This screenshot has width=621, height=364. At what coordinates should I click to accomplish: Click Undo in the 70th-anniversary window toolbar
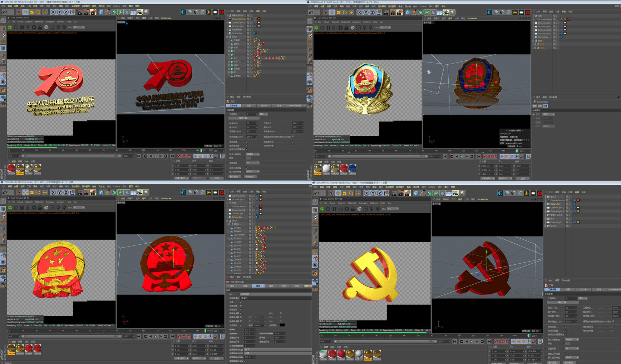tap(5, 12)
